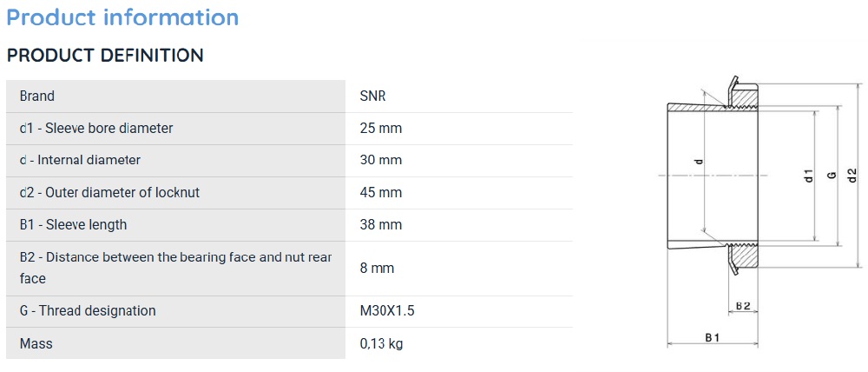Click the 0,13 kg mass value
The width and height of the screenshot is (868, 372).
[x=381, y=343]
